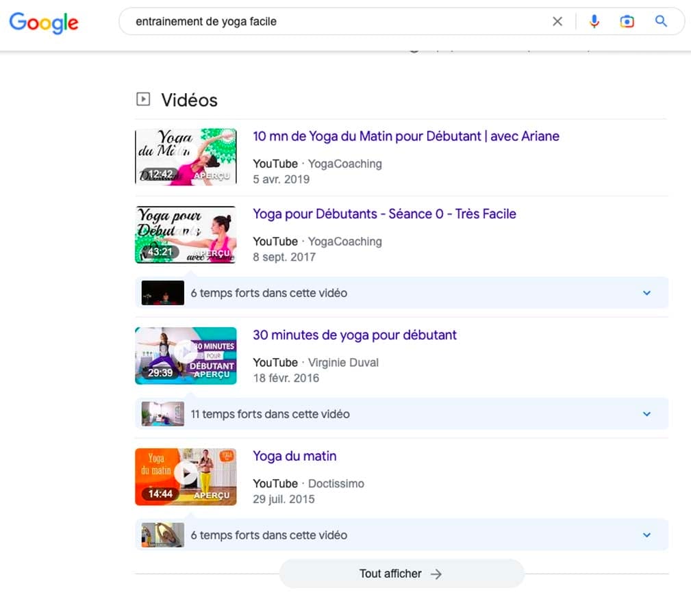Open the Yoga pour Débutants 43:21 thumbnail

point(186,235)
